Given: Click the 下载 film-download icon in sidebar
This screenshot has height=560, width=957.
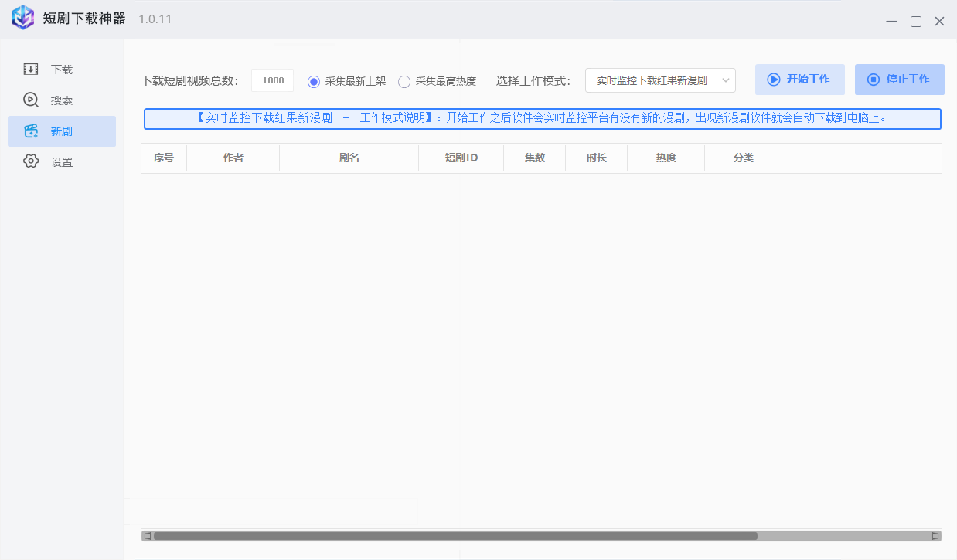Looking at the screenshot, I should tap(31, 70).
